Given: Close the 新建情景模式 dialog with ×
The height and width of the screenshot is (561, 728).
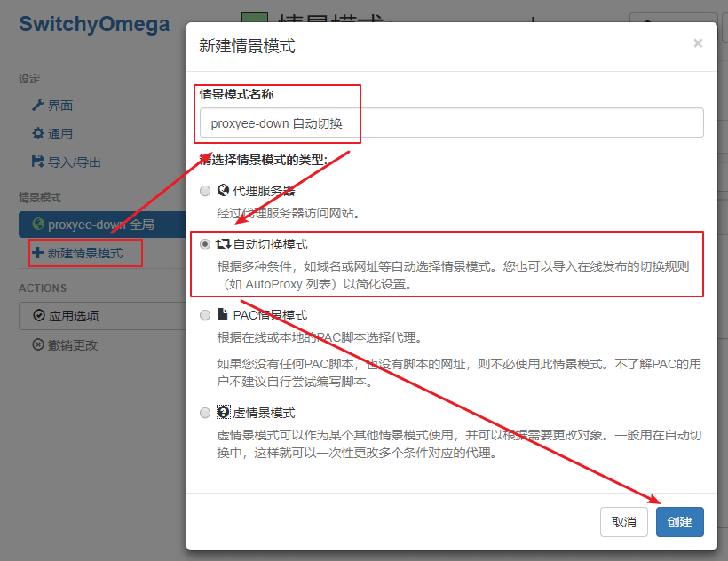Looking at the screenshot, I should pyautogui.click(x=698, y=43).
